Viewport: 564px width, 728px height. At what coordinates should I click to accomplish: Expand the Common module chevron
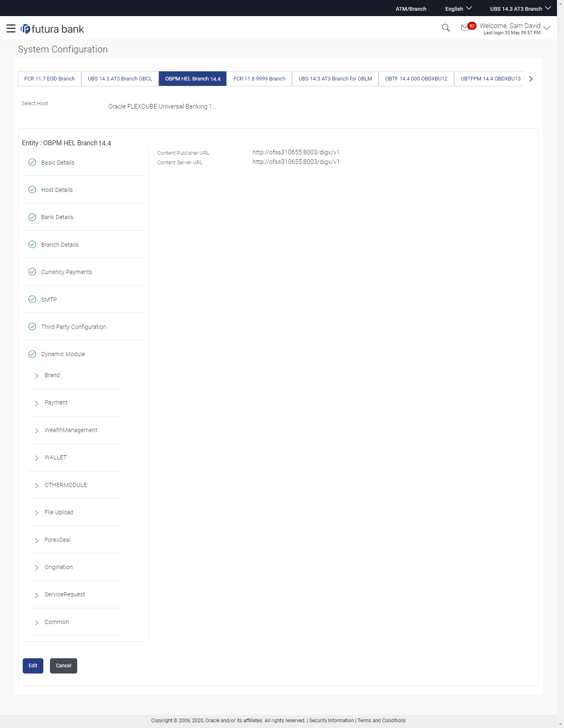pyautogui.click(x=36, y=622)
